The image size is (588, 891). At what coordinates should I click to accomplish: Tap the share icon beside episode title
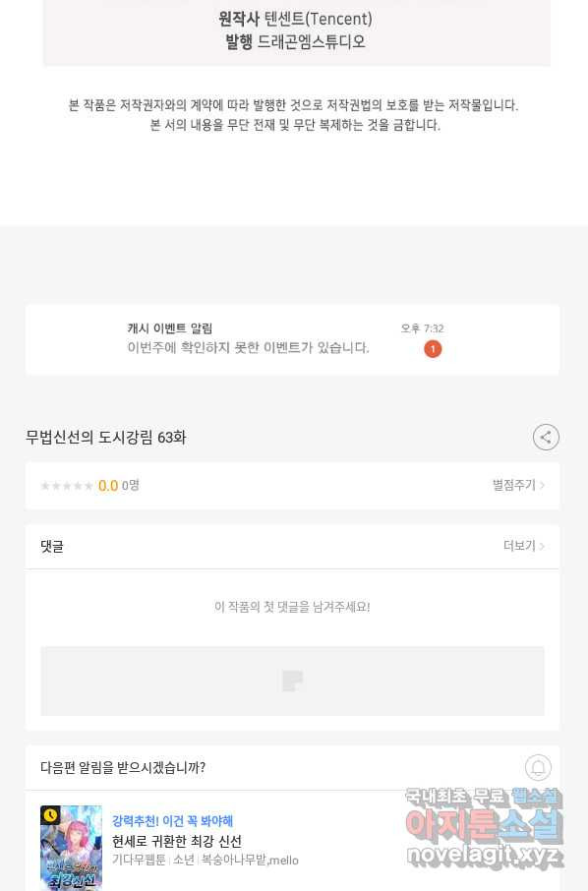tap(546, 437)
